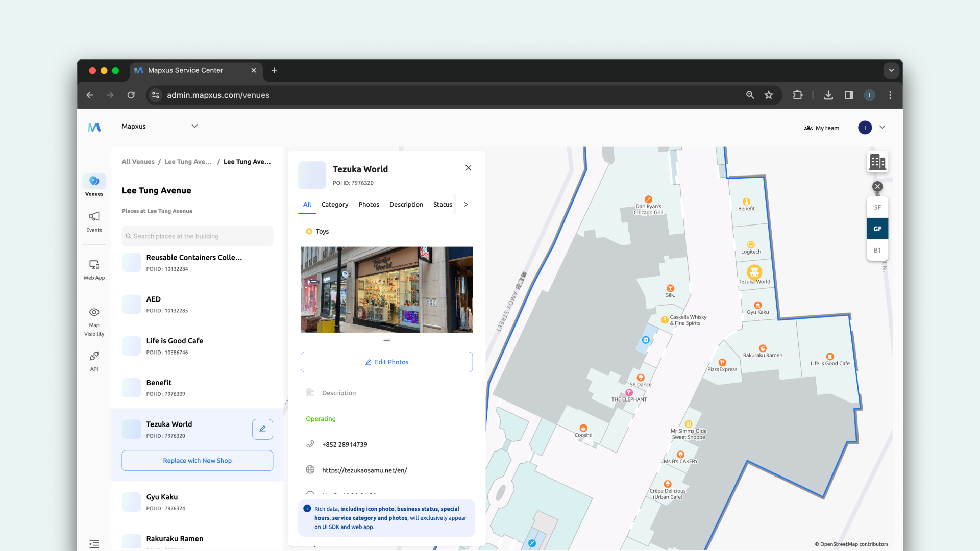
Task: Switch map to floor B1
Action: (x=877, y=251)
